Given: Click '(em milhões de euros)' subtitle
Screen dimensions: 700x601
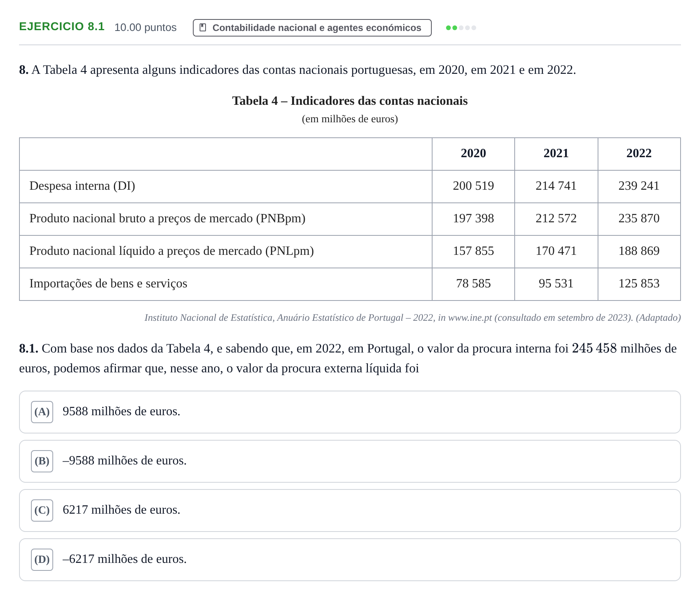Looking at the screenshot, I should [x=350, y=119].
